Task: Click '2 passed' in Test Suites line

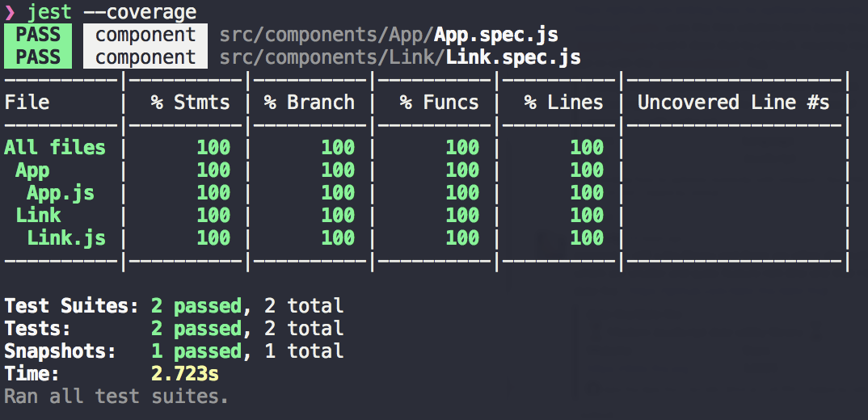Action: 196,306
